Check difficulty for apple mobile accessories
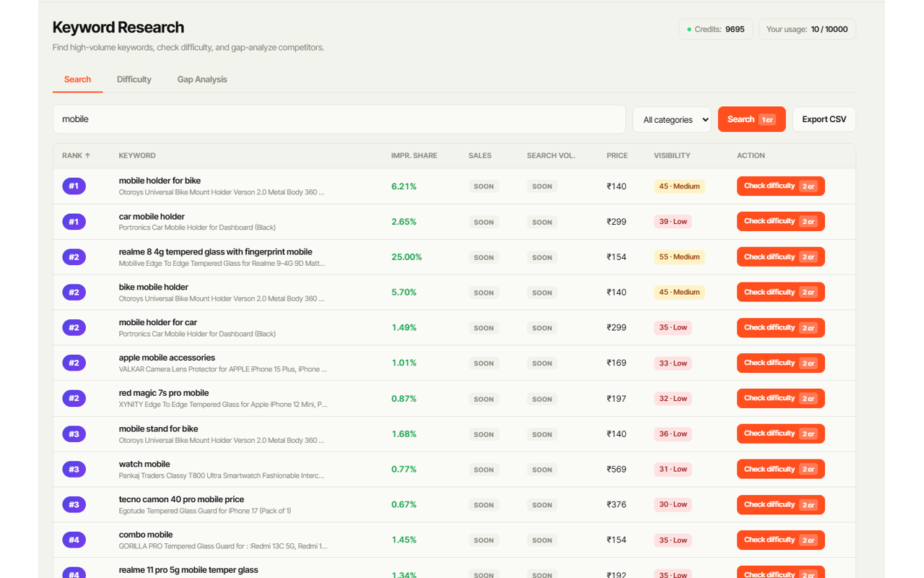The image size is (924, 578). [780, 363]
